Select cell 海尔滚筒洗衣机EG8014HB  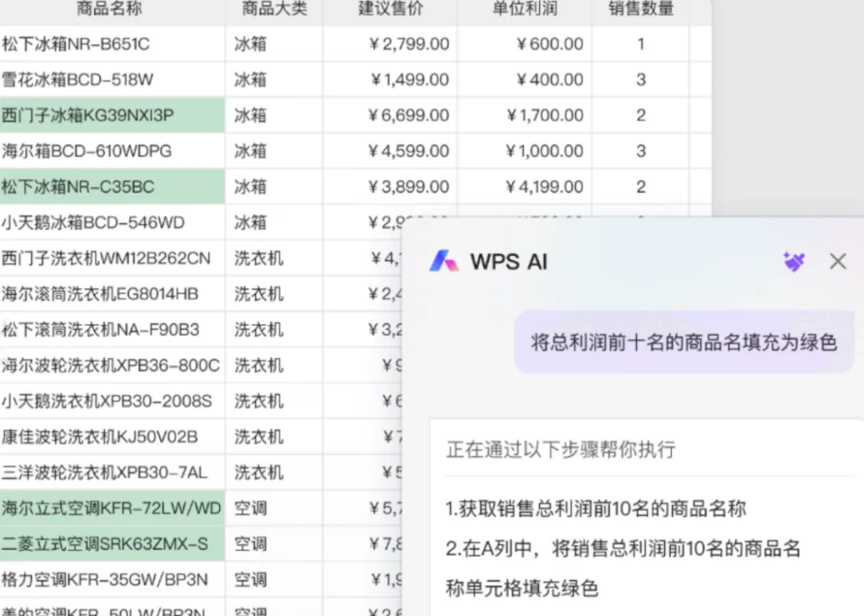coord(113,294)
